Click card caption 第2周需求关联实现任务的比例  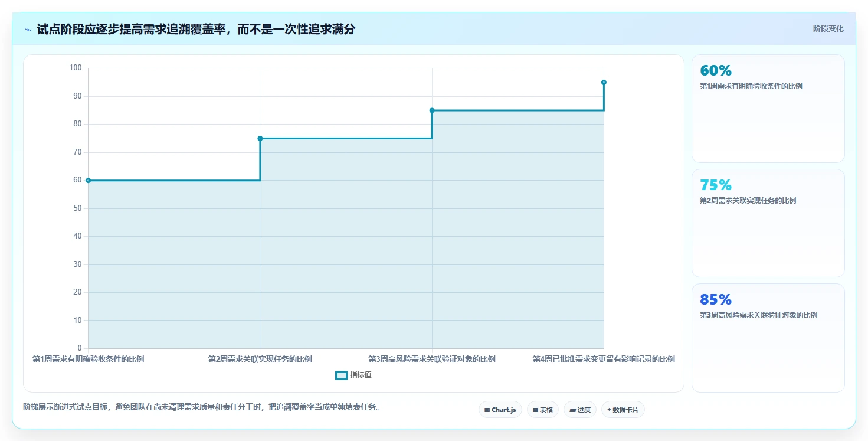pos(748,201)
